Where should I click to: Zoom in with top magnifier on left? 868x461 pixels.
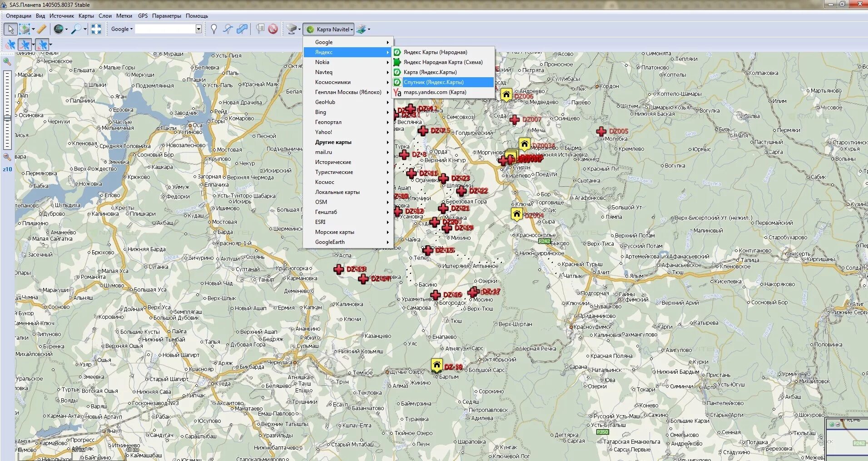7,61
